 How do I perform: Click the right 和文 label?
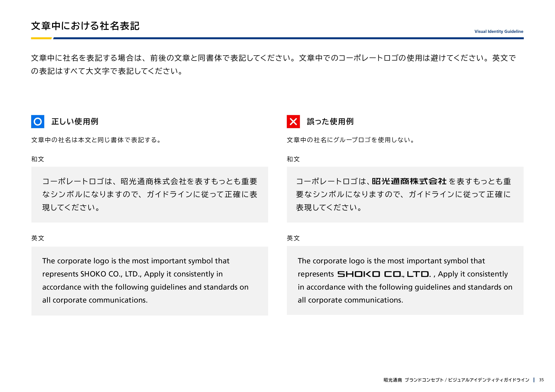pos(293,159)
